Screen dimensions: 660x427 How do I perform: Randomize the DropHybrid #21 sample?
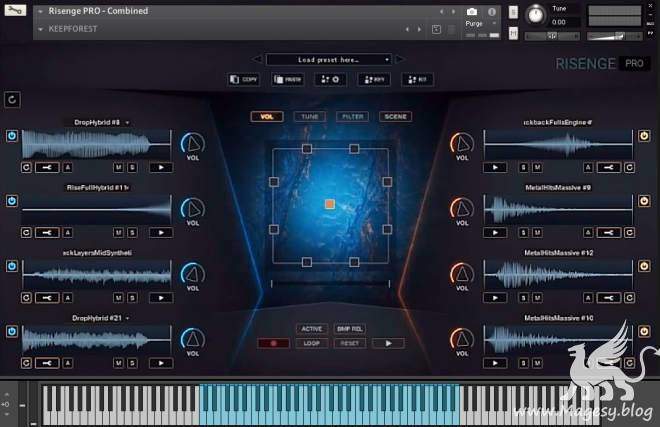[26, 363]
